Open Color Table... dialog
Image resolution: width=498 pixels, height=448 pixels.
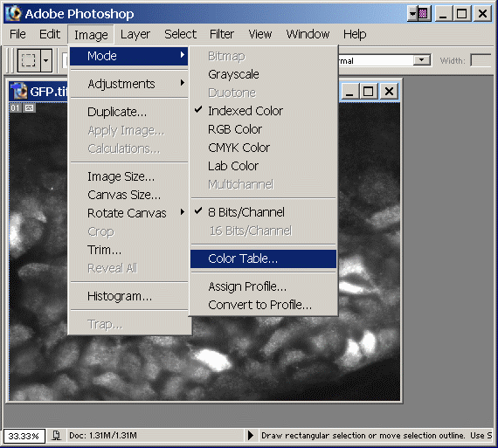263,258
